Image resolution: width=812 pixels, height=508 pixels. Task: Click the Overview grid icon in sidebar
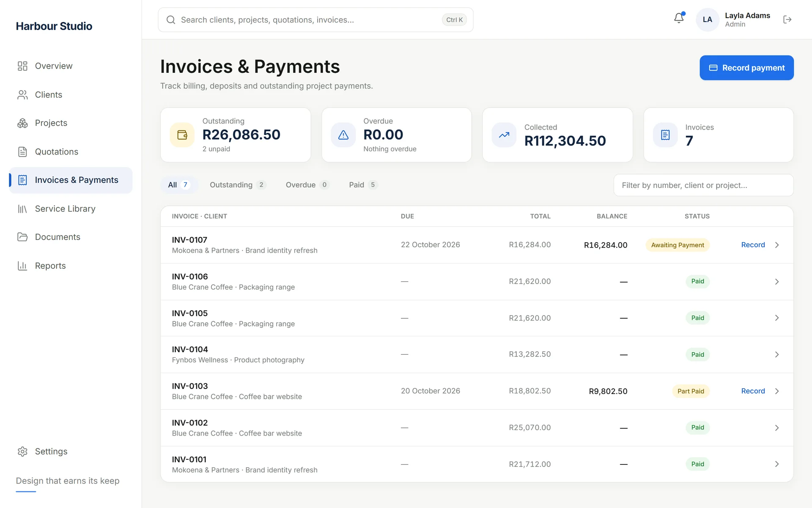22,66
